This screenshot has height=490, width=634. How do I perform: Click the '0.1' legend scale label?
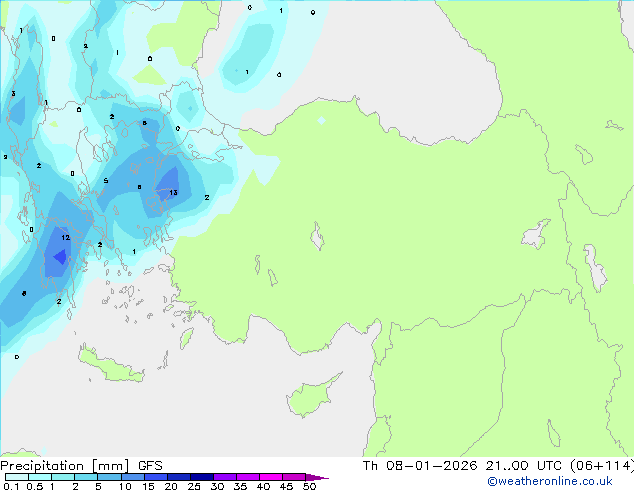(11, 486)
